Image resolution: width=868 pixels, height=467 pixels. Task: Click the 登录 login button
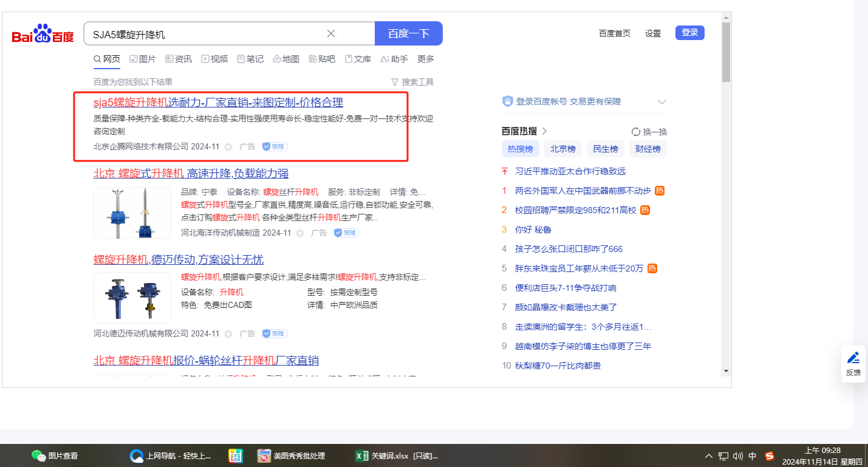[x=689, y=33]
